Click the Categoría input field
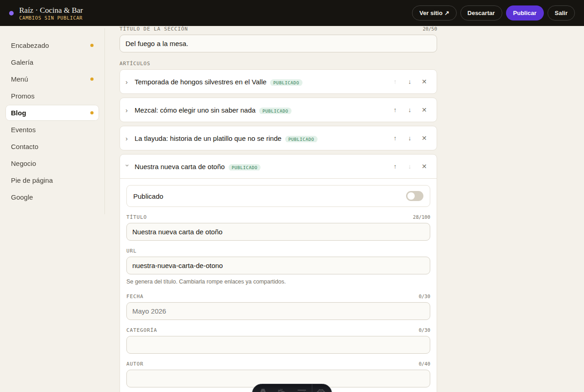 pyautogui.click(x=278, y=345)
